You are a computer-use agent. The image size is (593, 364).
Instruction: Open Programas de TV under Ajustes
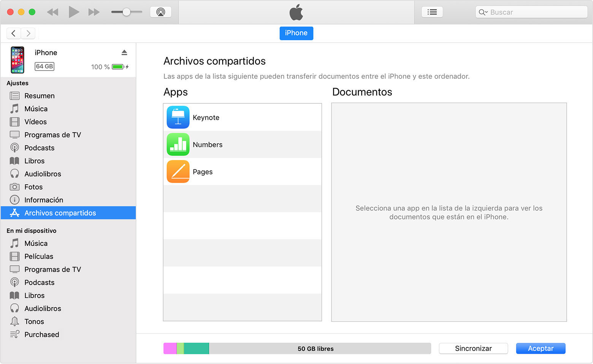pyautogui.click(x=68, y=135)
